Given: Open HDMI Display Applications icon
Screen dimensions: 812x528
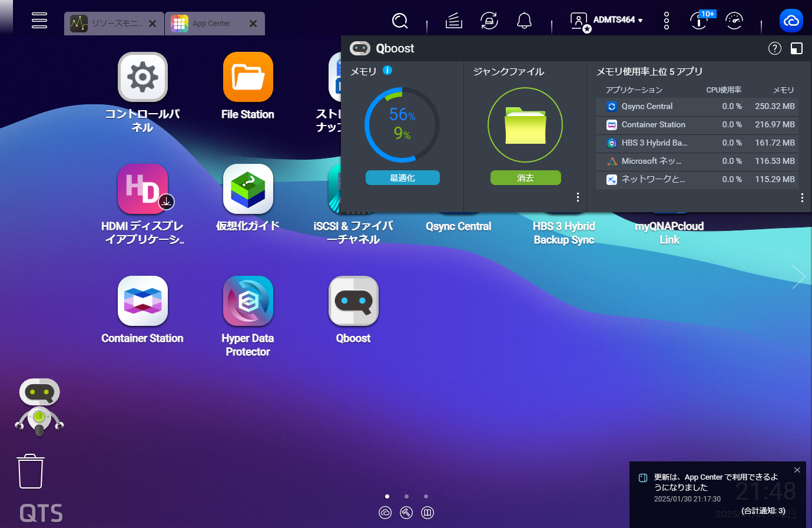Looking at the screenshot, I should (x=142, y=189).
